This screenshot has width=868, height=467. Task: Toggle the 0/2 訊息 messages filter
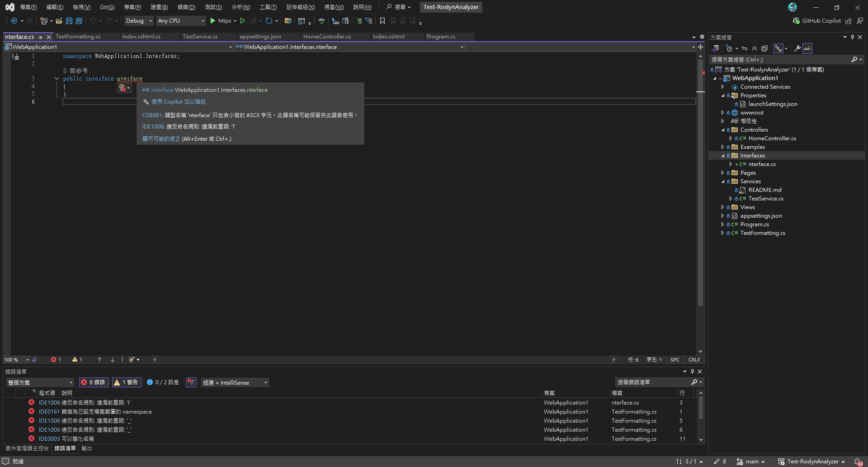point(163,382)
